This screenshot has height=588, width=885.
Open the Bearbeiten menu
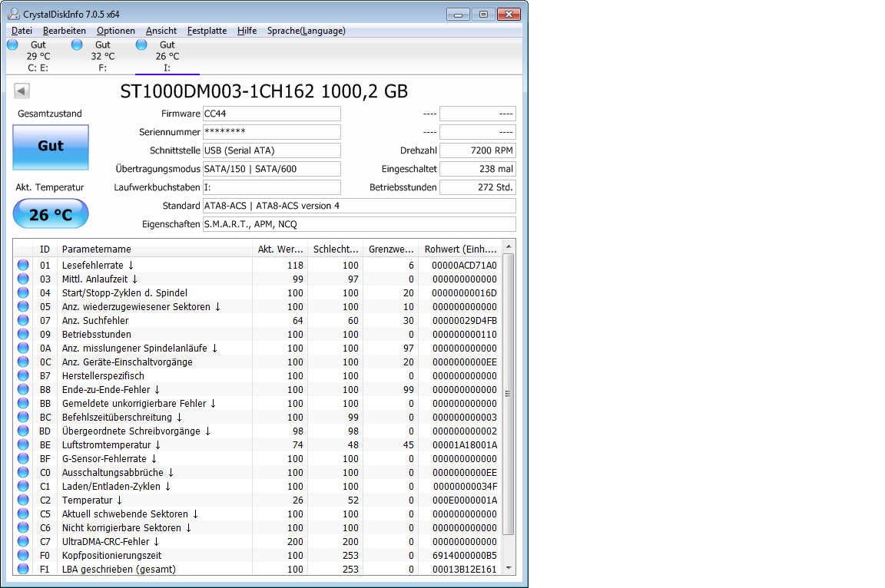65,31
